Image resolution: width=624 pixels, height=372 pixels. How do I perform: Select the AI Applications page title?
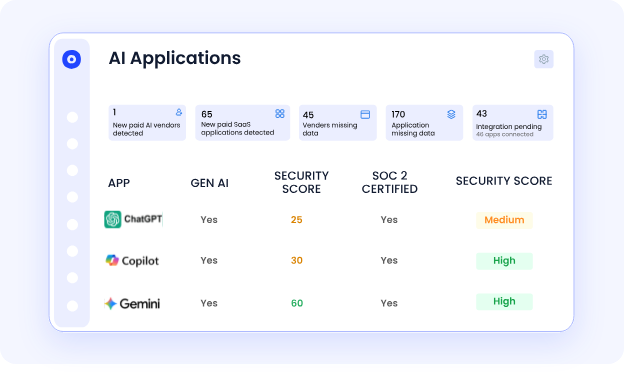coord(175,58)
